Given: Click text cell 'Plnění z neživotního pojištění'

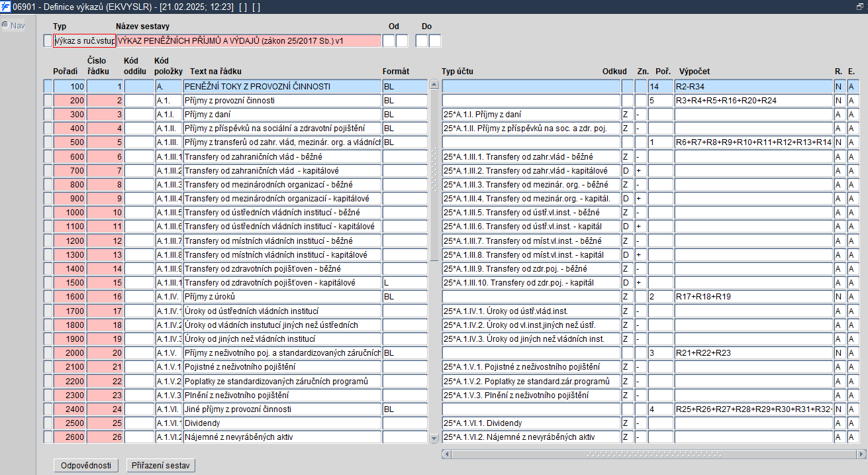Looking at the screenshot, I should [282, 396].
